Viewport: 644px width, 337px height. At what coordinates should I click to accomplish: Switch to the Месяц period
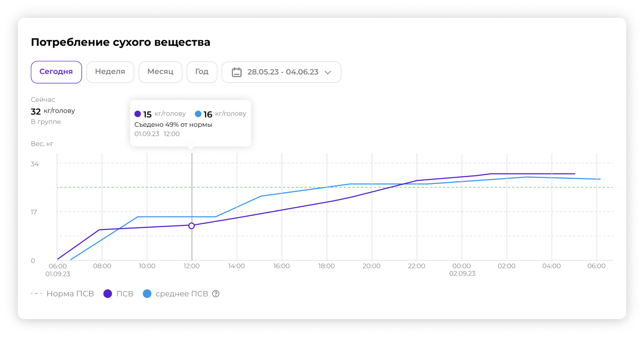(160, 72)
